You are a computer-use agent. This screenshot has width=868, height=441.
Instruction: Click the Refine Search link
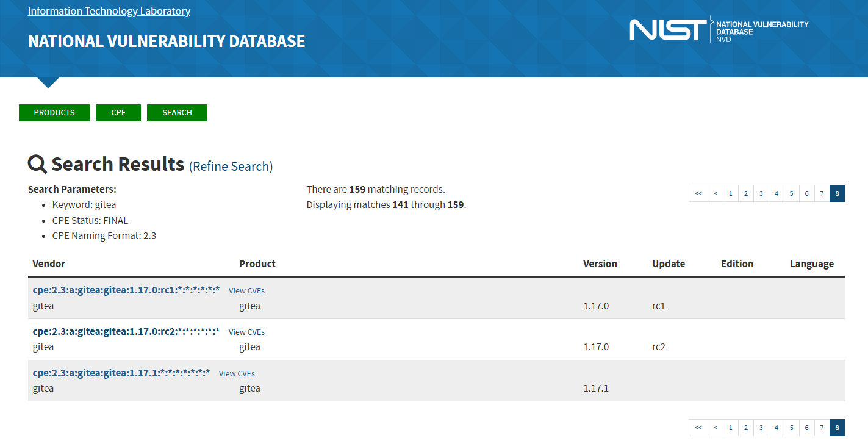coord(231,167)
